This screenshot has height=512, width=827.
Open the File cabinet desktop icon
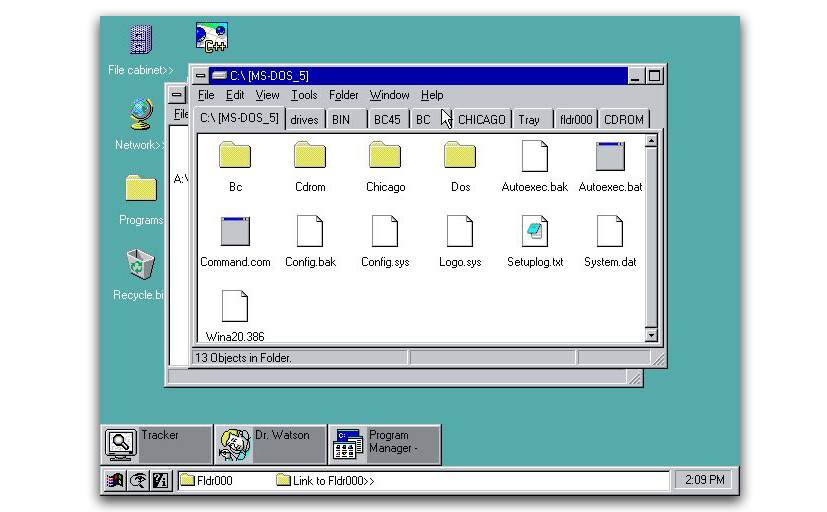point(141,41)
